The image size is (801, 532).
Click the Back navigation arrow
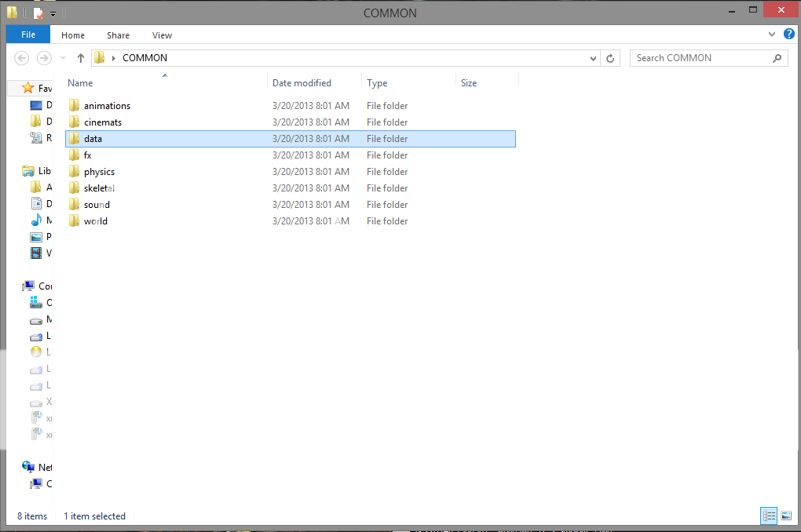point(22,58)
